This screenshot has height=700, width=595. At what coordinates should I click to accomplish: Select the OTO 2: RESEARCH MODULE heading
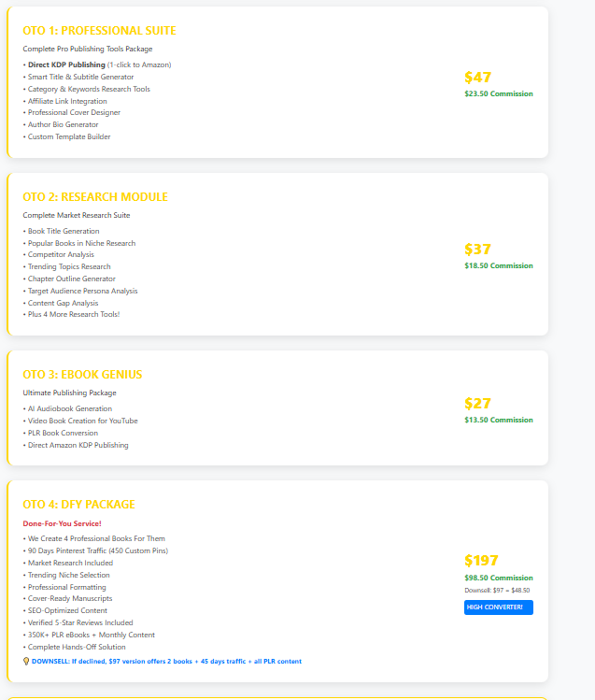tap(95, 197)
